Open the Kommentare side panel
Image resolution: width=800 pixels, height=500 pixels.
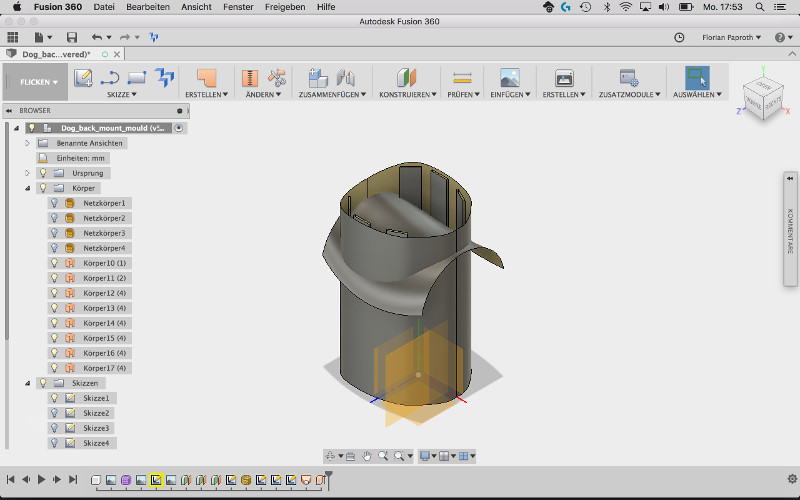click(790, 230)
